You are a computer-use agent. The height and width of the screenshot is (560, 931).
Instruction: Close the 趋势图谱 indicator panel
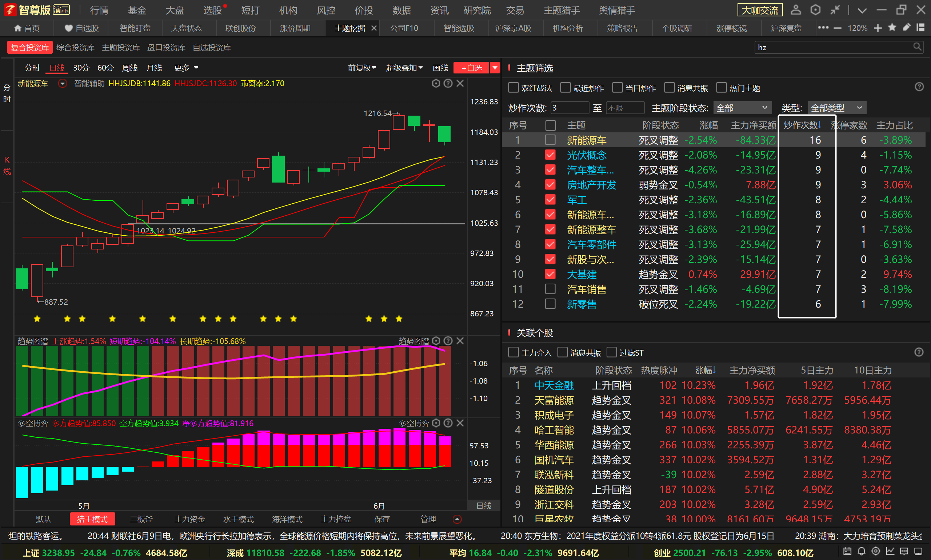pos(460,341)
